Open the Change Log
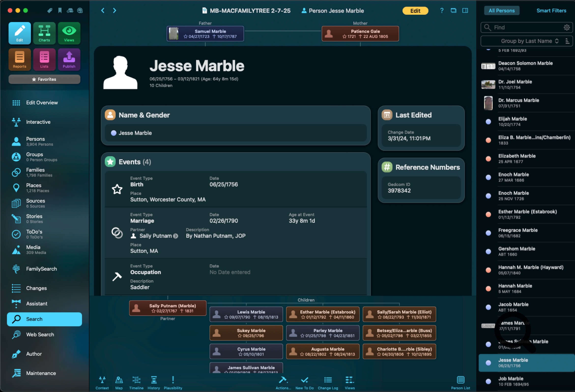The width and height of the screenshot is (575, 392). tap(328, 382)
